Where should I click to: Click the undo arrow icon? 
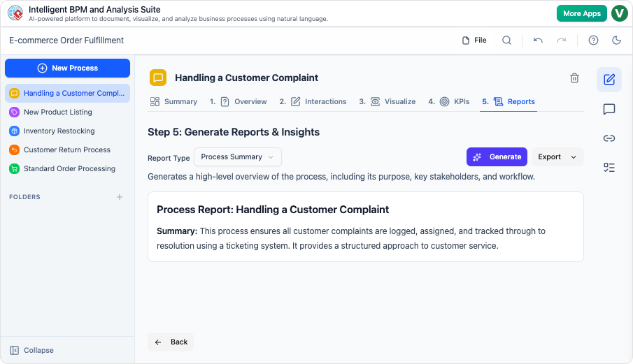pos(538,41)
